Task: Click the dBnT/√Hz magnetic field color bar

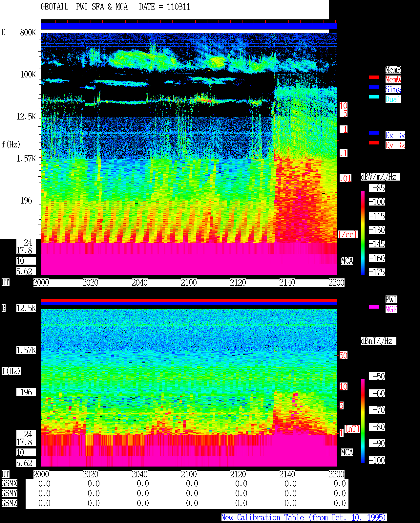Action: tap(363, 421)
